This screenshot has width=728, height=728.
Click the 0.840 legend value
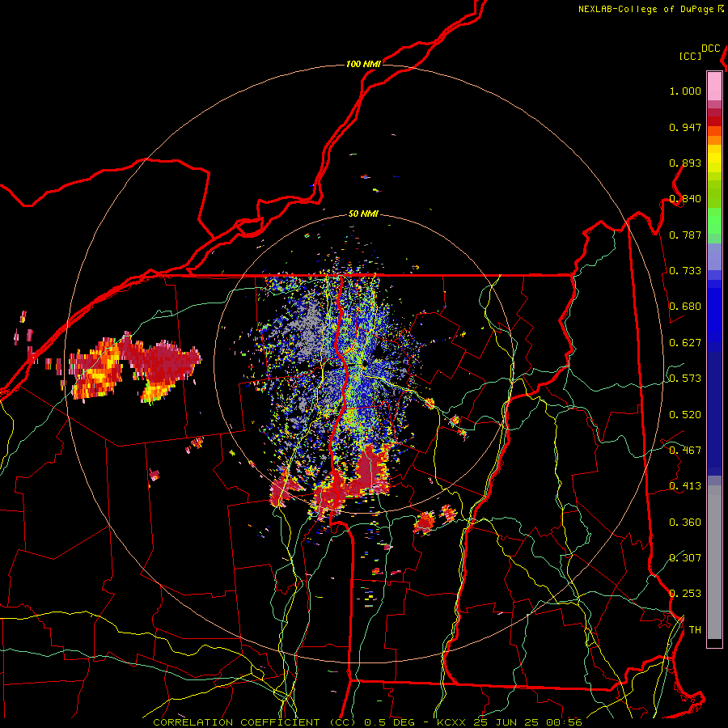click(x=685, y=199)
